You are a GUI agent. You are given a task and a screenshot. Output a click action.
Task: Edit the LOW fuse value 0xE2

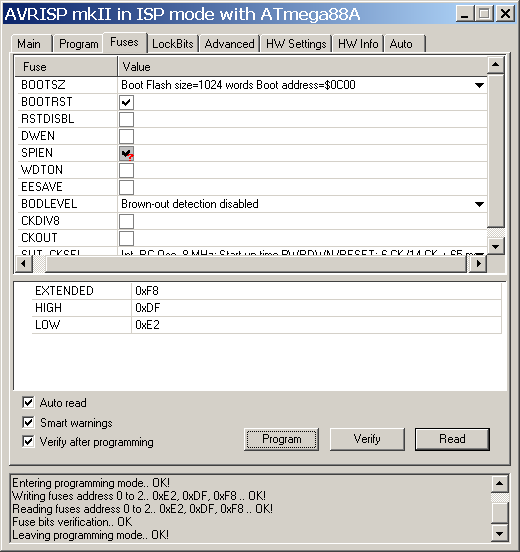click(x=316, y=325)
